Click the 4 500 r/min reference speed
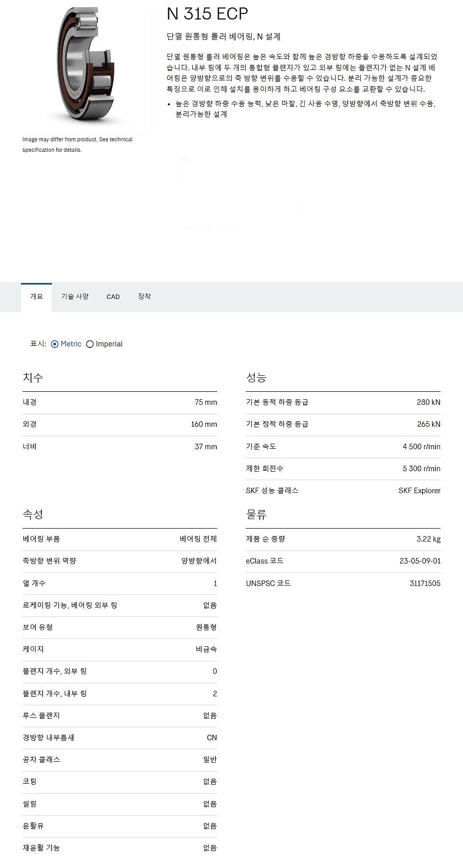 point(422,447)
